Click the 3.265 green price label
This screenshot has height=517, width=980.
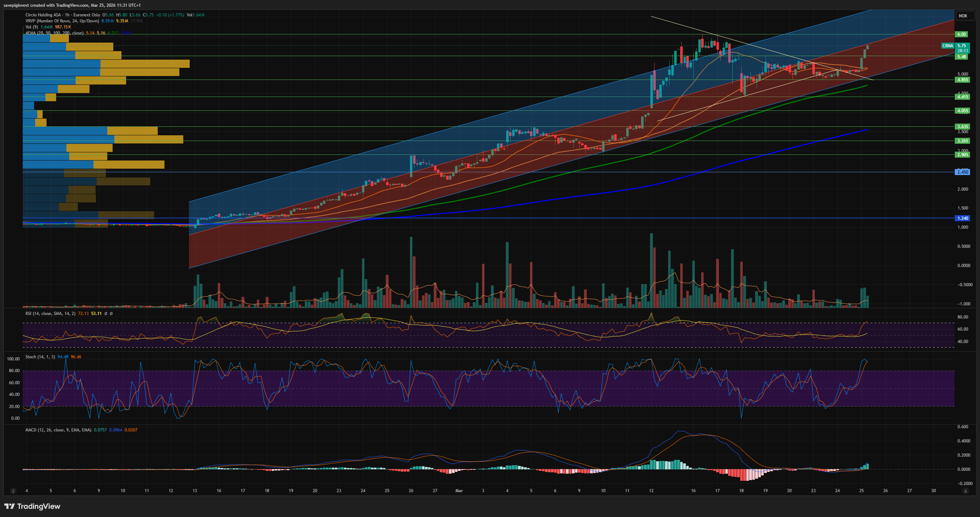(x=962, y=141)
